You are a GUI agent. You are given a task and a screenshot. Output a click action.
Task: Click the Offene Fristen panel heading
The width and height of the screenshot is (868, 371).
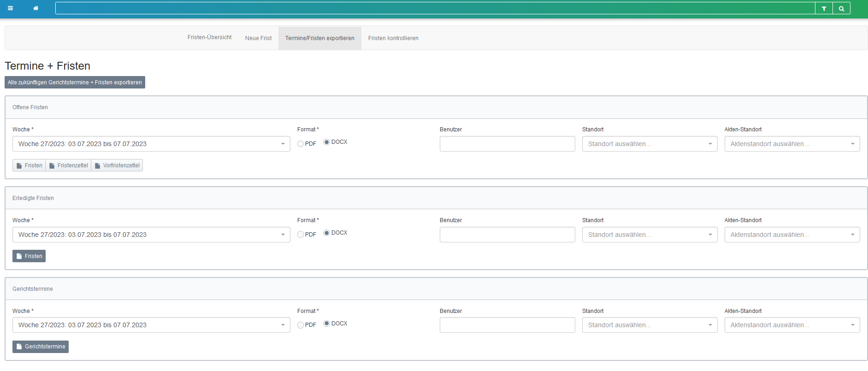pyautogui.click(x=30, y=107)
